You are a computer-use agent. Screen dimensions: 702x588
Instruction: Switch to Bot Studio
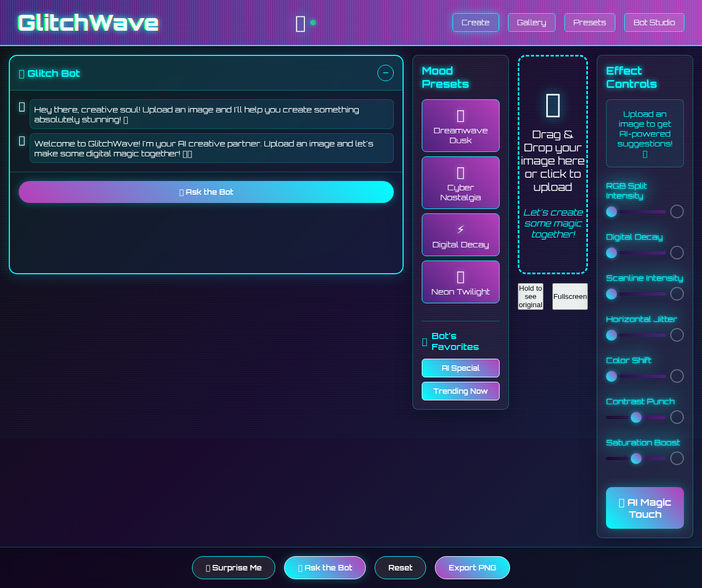pos(654,22)
